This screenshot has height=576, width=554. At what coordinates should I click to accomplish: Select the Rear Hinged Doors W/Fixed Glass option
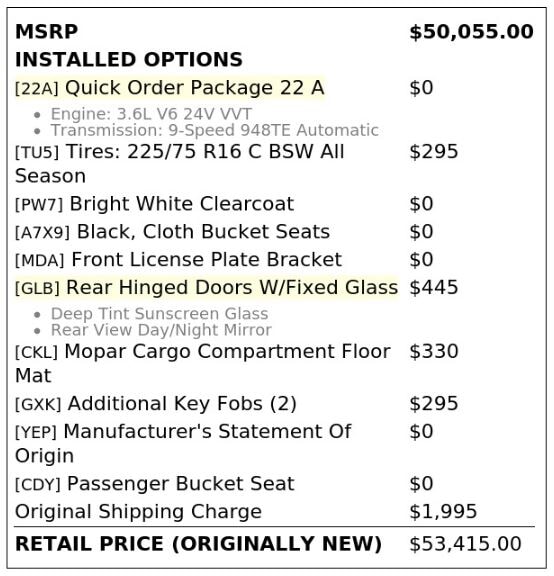point(206,288)
